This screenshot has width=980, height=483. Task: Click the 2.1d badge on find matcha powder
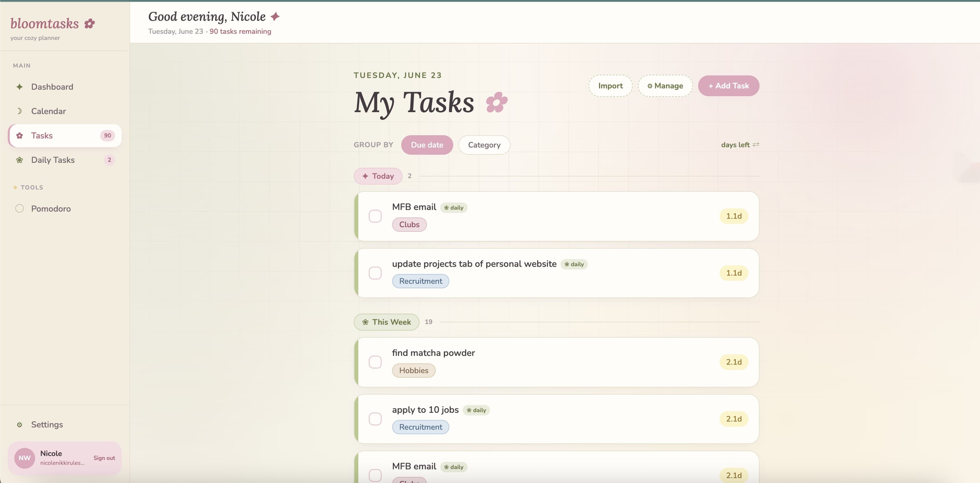click(x=734, y=362)
